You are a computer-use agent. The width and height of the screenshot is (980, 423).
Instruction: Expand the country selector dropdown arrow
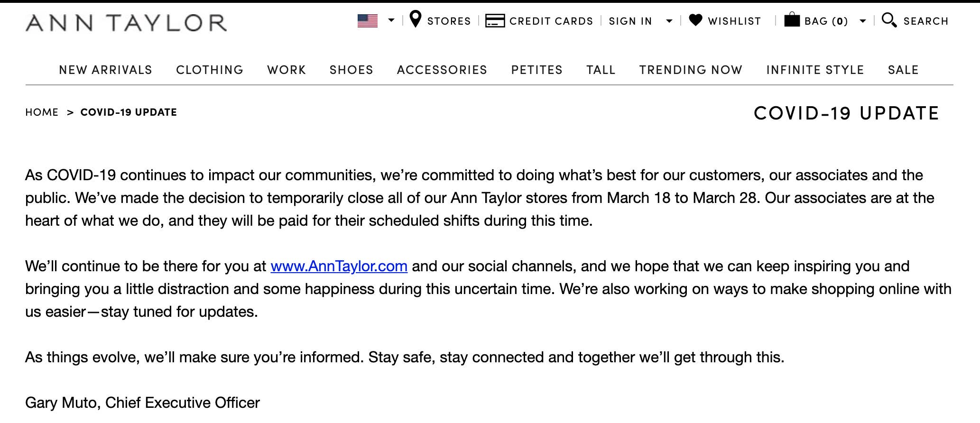tap(391, 20)
